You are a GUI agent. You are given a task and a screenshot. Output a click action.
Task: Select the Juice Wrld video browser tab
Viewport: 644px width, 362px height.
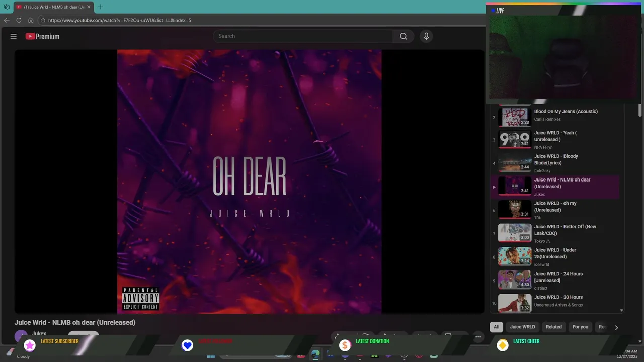point(53,7)
